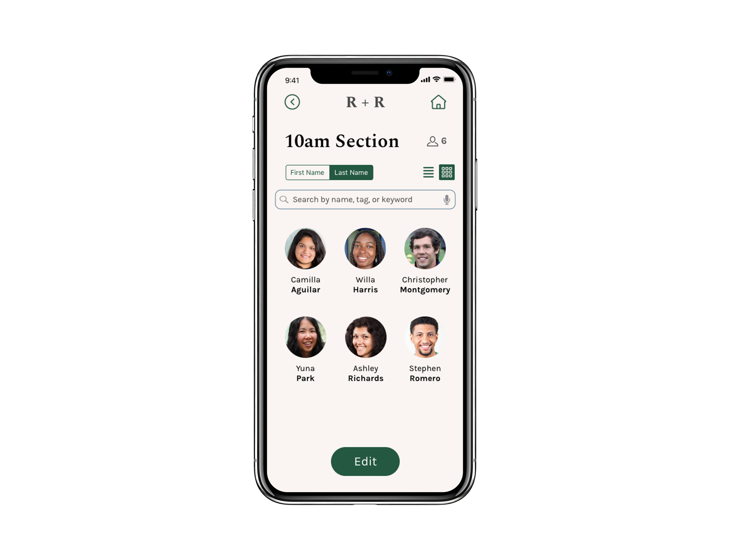Toggle sort by Last Name
730x560 pixels.
pos(351,172)
